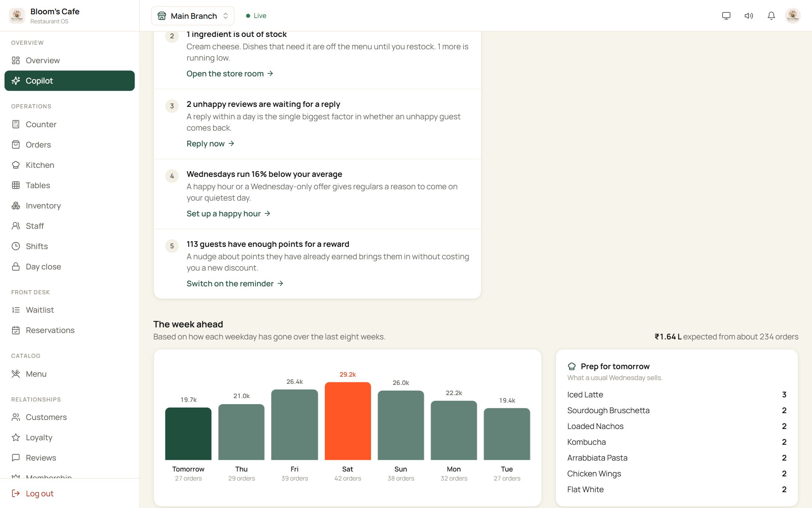Viewport: 812px width, 508px height.
Task: Toggle the sound speaker icon
Action: [748, 16]
